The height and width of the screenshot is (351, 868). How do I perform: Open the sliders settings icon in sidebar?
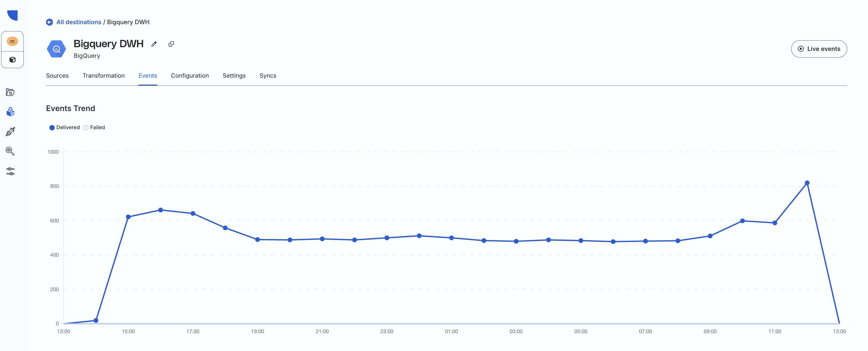coord(10,171)
